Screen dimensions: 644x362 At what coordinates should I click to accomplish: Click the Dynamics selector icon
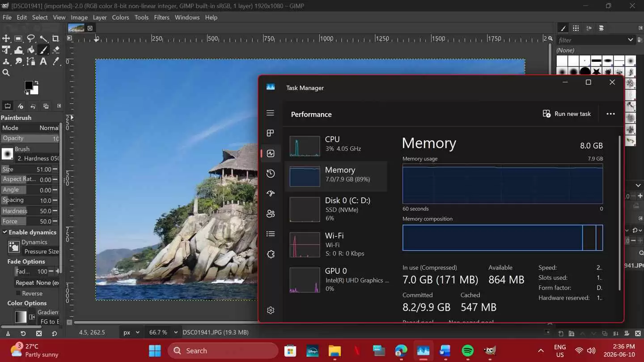[14, 247]
